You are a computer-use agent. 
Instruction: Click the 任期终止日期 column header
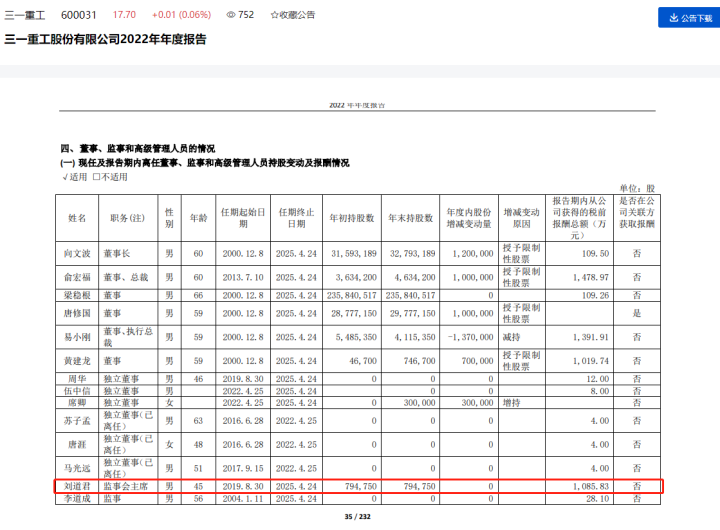point(296,218)
